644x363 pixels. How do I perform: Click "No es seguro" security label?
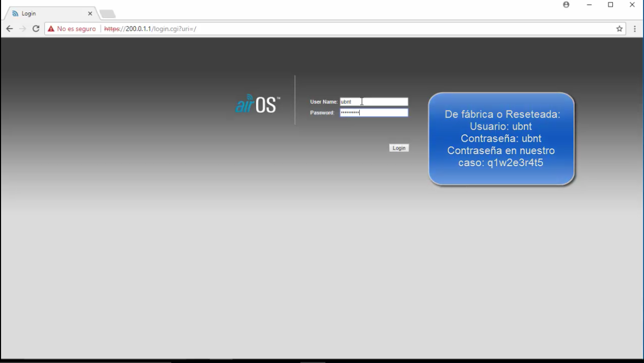77,29
